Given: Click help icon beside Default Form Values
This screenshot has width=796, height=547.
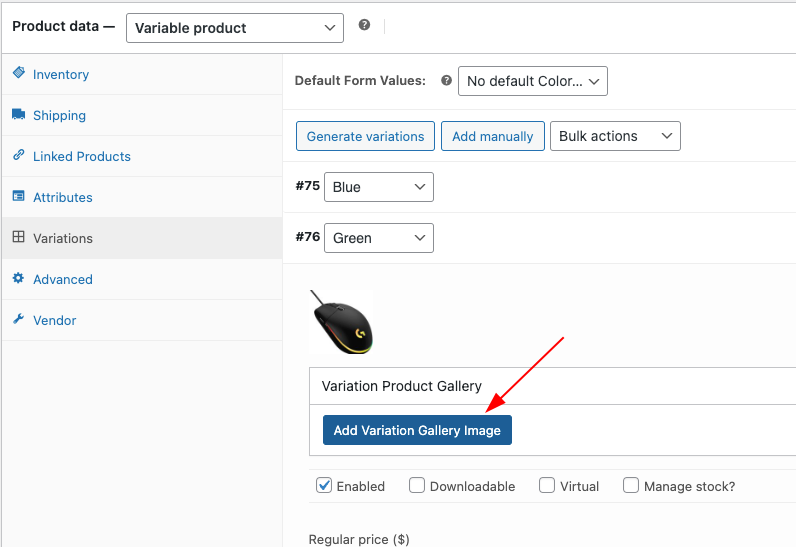Looking at the screenshot, I should tap(446, 80).
